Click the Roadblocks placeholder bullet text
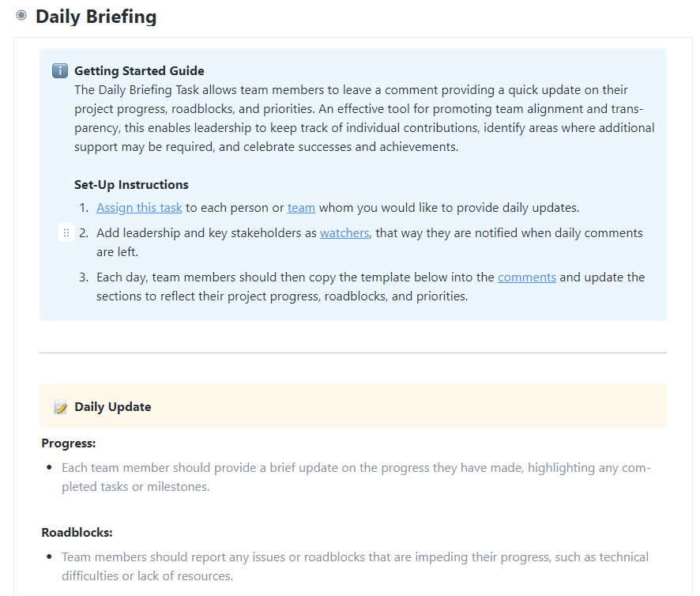Image resolution: width=700 pixels, height=596 pixels. [x=356, y=567]
